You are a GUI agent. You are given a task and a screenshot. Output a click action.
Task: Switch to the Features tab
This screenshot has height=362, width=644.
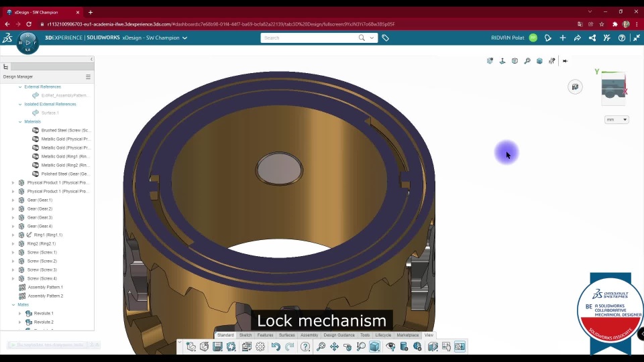pyautogui.click(x=266, y=335)
